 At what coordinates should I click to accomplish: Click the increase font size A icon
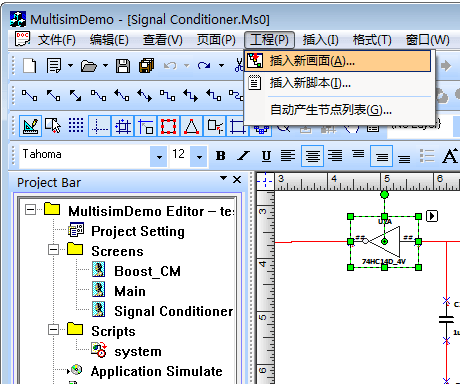[450, 156]
